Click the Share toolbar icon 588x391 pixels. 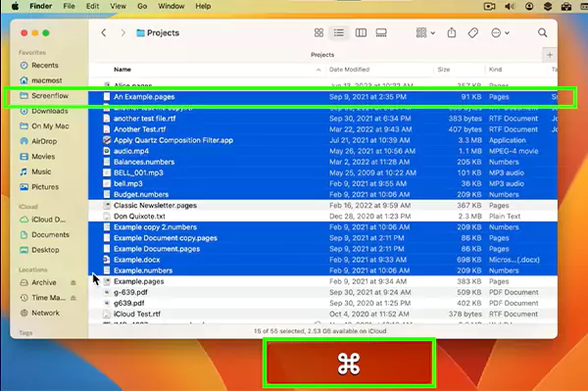(x=452, y=33)
